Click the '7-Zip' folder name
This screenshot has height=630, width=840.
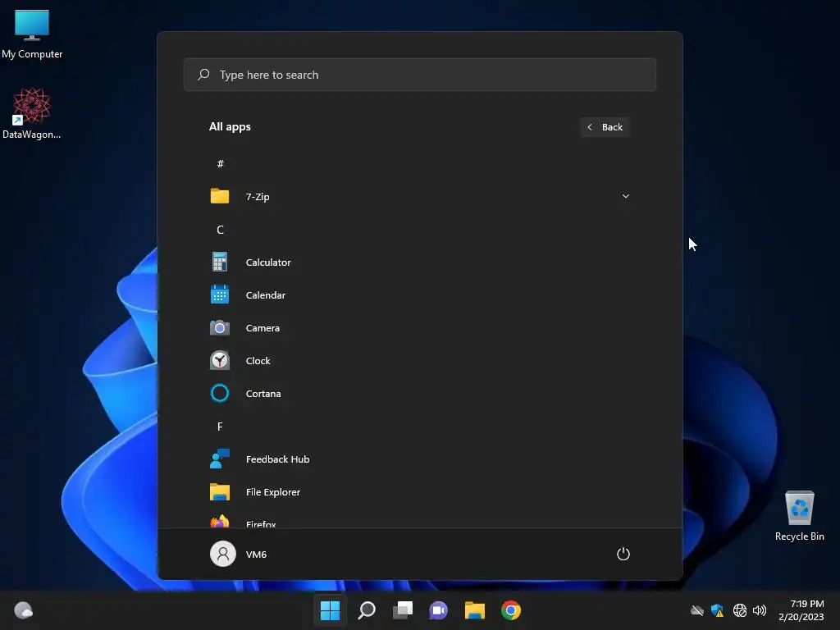pyautogui.click(x=258, y=197)
